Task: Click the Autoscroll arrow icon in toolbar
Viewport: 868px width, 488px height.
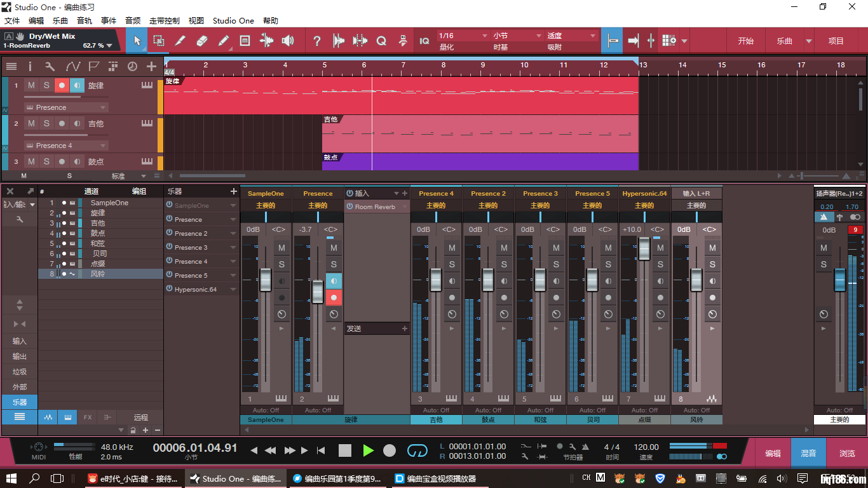Action: (633, 41)
